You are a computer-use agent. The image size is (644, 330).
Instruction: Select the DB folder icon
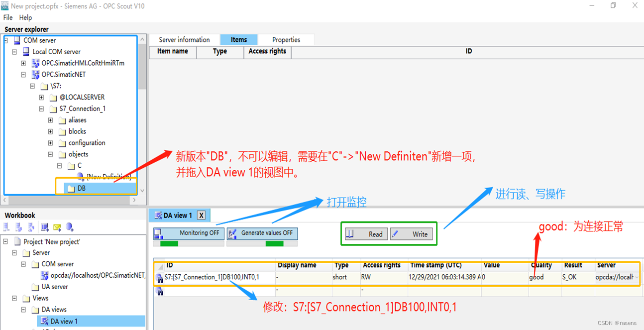coord(71,188)
